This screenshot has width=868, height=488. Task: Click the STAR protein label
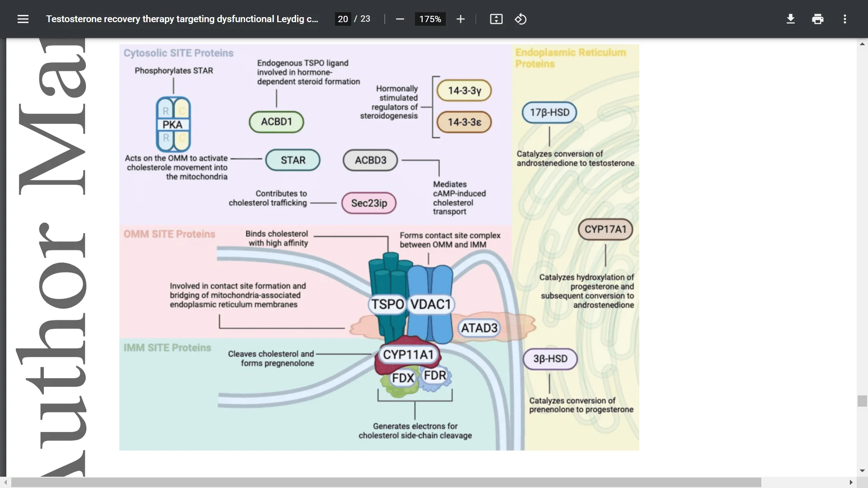[x=293, y=160]
